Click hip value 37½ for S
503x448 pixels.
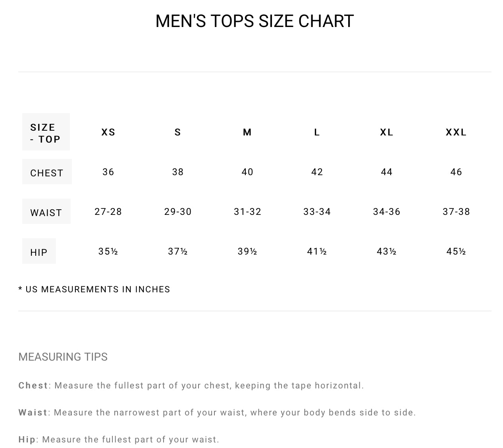click(178, 251)
